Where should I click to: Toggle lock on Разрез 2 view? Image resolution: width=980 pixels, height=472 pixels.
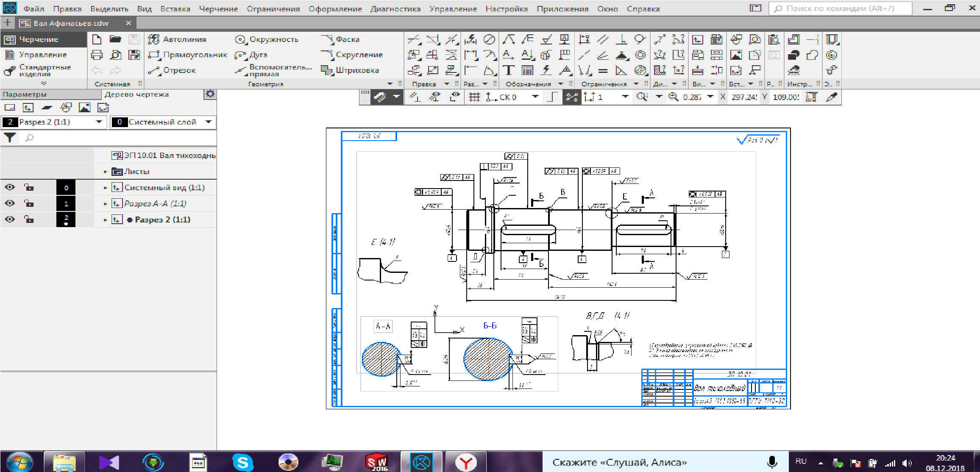29,219
